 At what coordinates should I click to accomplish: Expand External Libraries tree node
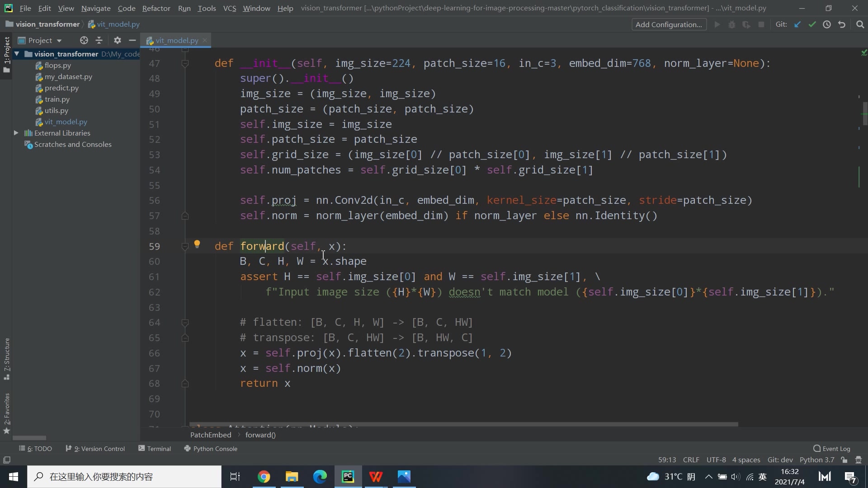(x=16, y=133)
